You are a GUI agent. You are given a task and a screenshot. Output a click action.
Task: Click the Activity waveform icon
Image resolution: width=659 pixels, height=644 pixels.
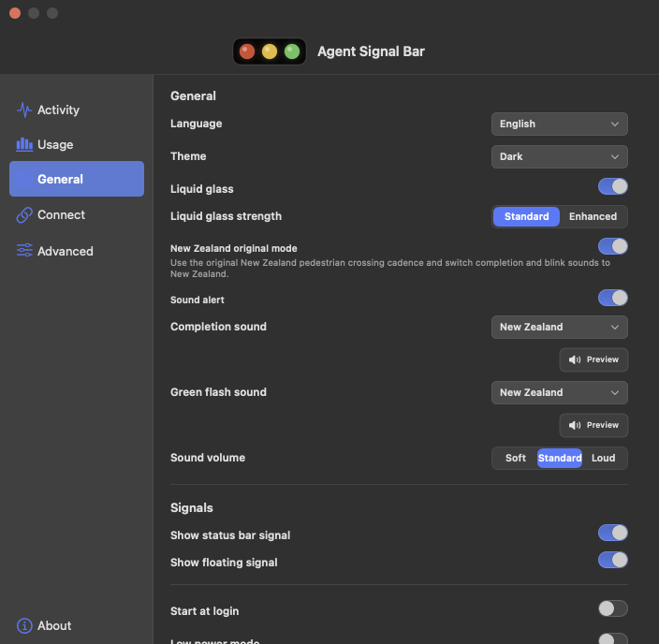click(24, 110)
